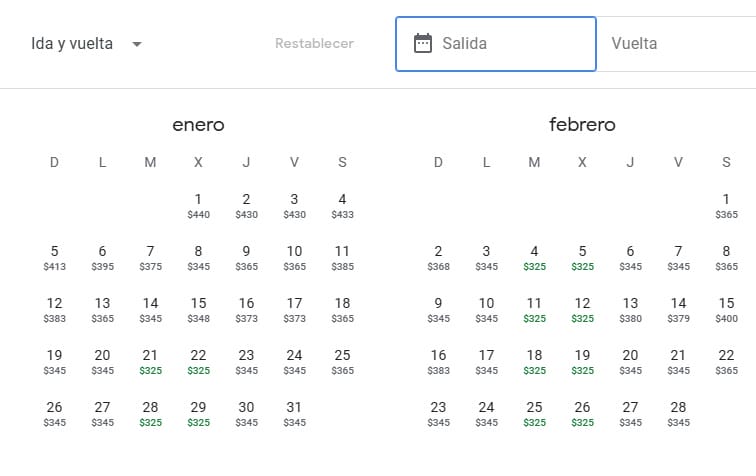Click the calendar icon in Salida field
Screen dimensions: 756x476
[x=423, y=44]
